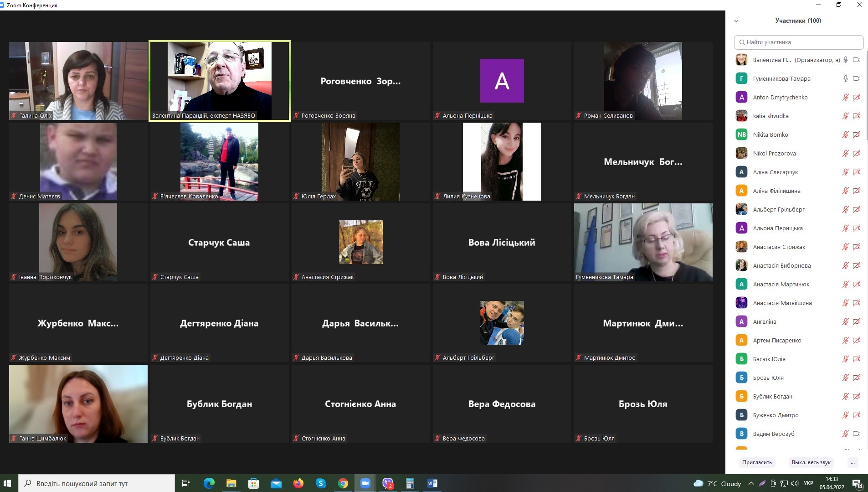Click the Найти участника search field
Screen dimensions: 868x492
799,42
